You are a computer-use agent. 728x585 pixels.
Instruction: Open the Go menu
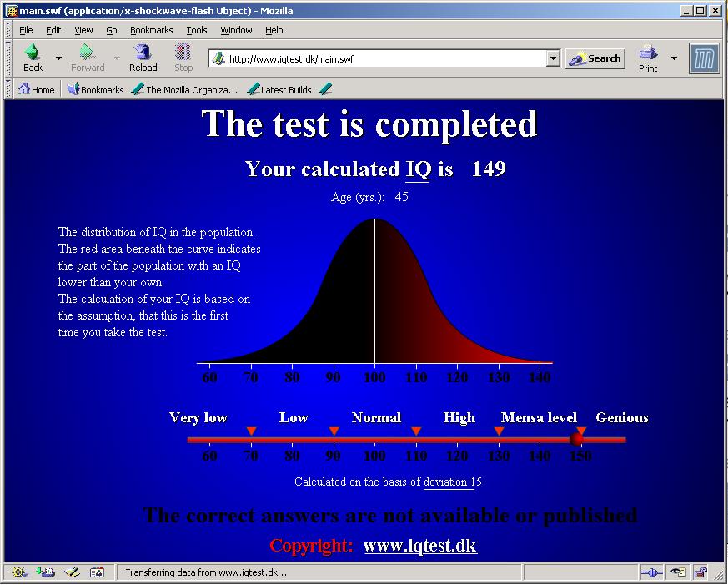[112, 30]
